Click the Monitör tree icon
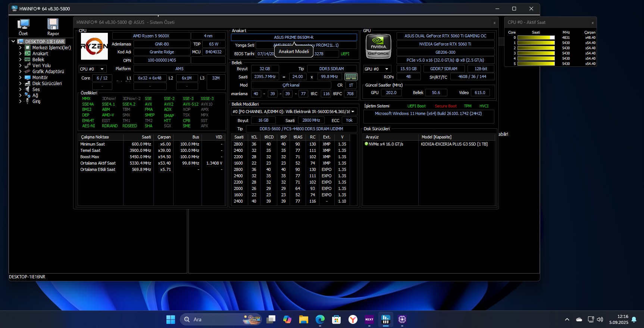 (x=28, y=78)
